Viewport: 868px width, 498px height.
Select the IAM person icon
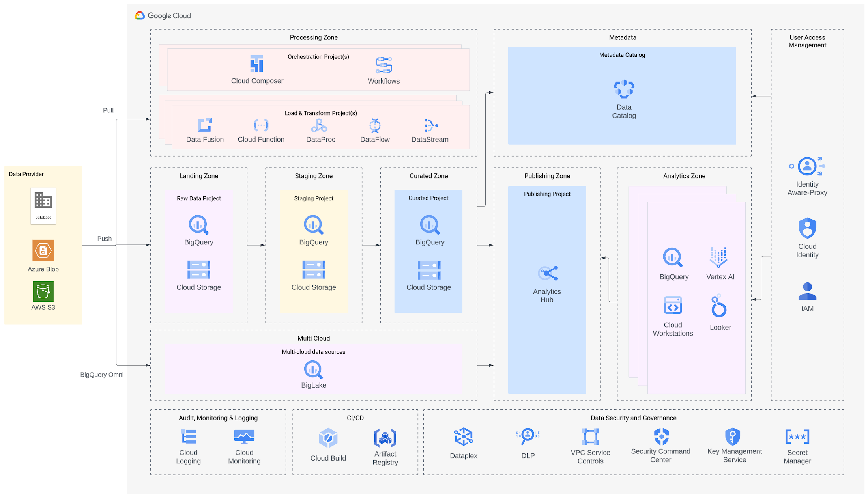click(807, 291)
